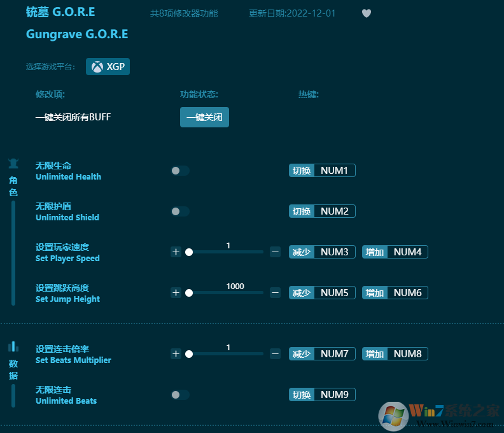Click the Gungrave G.O.R.E title text
The width and height of the screenshot is (504, 433).
[x=77, y=34]
